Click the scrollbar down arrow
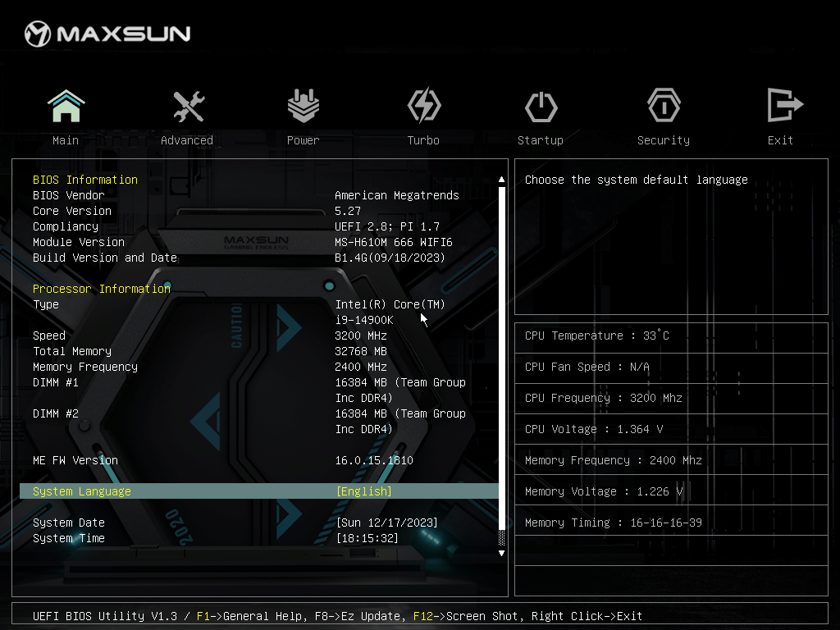The height and width of the screenshot is (630, 840). (501, 553)
